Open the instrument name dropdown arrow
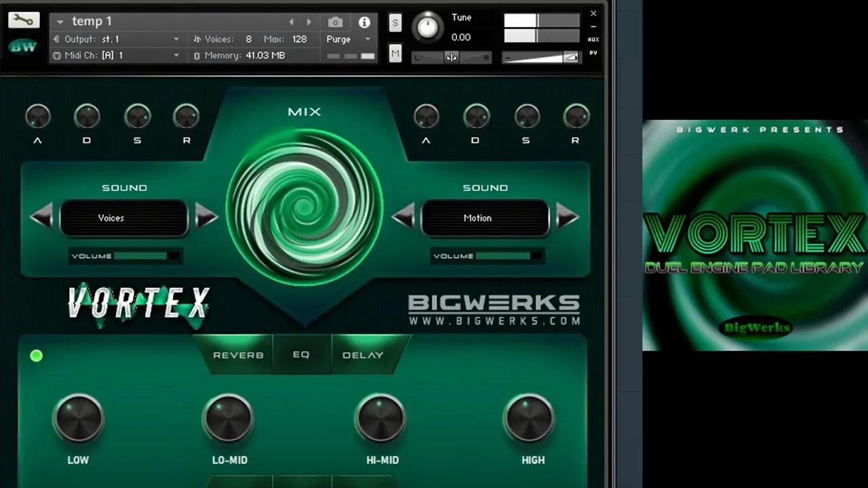 [60, 22]
